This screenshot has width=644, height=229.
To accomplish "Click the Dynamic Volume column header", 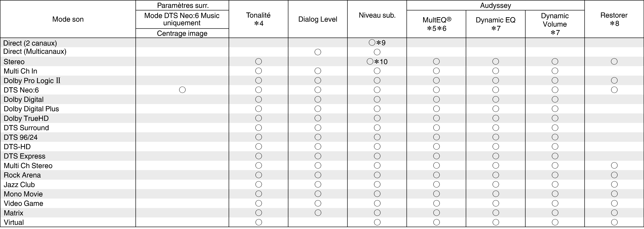I will (x=555, y=24).
